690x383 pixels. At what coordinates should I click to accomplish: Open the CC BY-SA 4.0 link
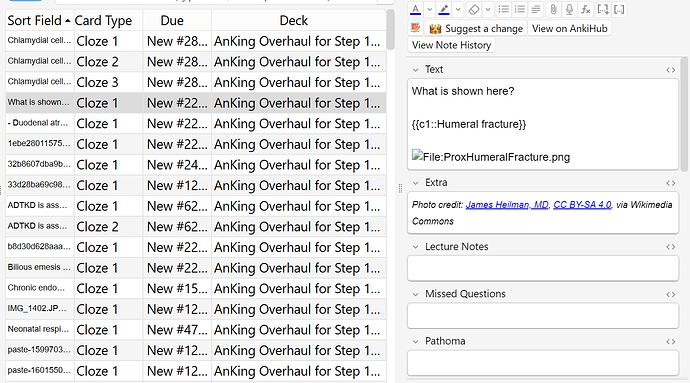click(x=582, y=205)
